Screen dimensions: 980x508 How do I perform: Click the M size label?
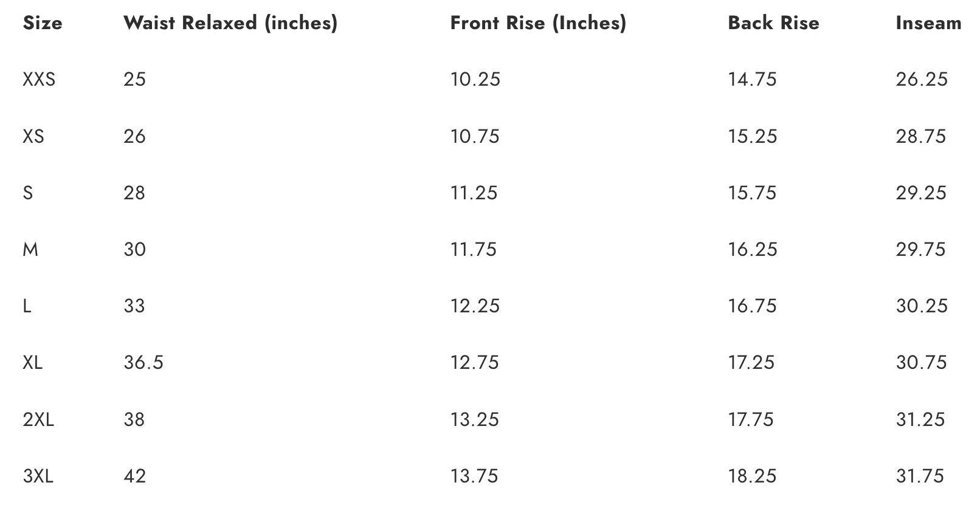click(x=30, y=250)
